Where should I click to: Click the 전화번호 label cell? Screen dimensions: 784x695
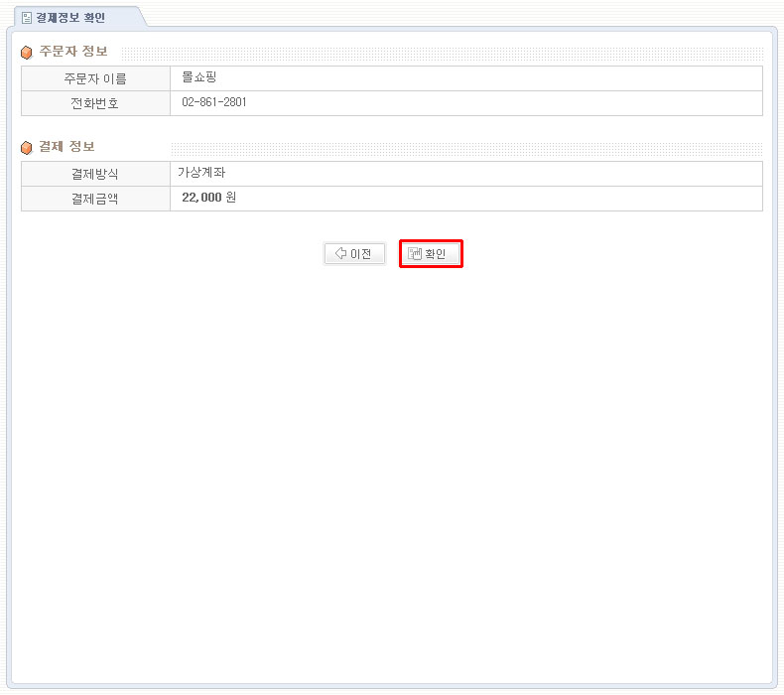(x=95, y=103)
